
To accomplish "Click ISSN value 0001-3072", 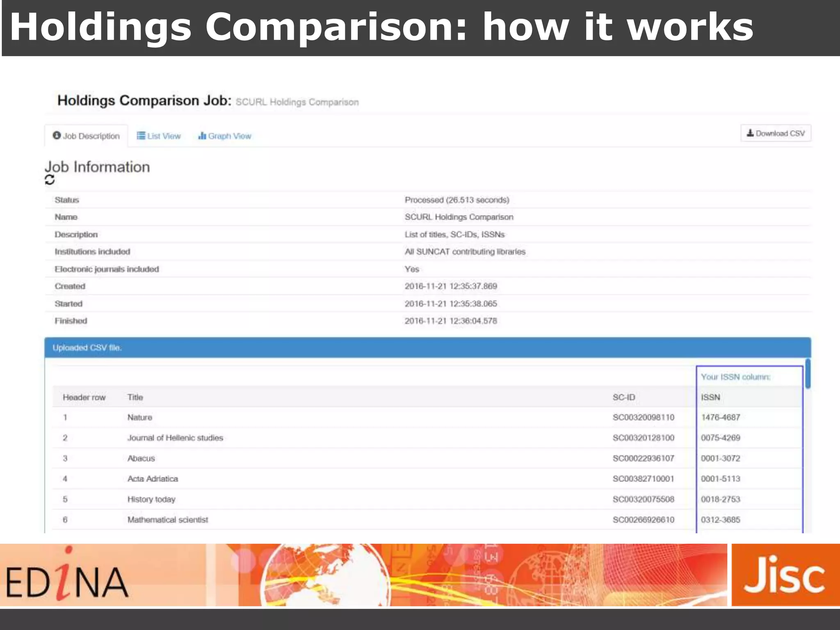I will tap(721, 458).
